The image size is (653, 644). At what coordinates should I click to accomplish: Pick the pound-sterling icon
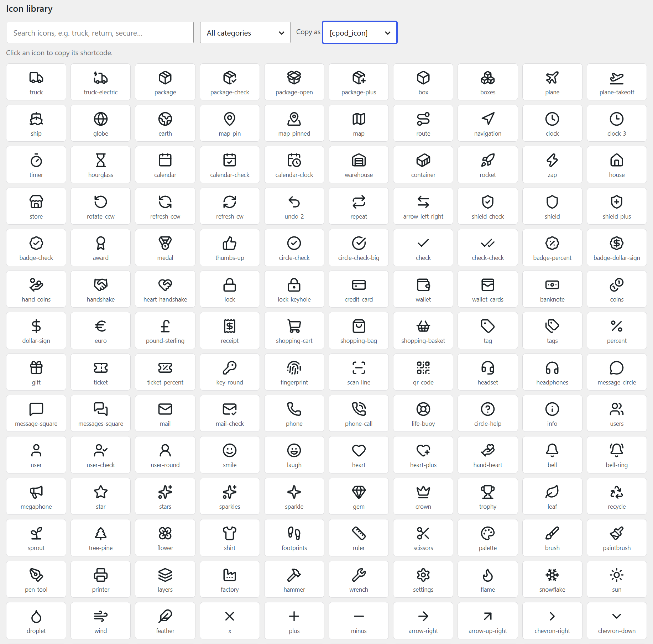(165, 331)
